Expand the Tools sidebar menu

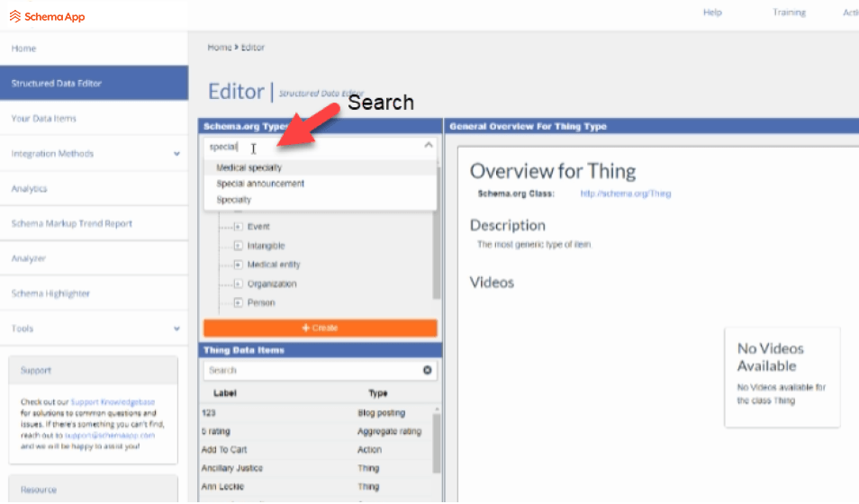click(x=176, y=328)
